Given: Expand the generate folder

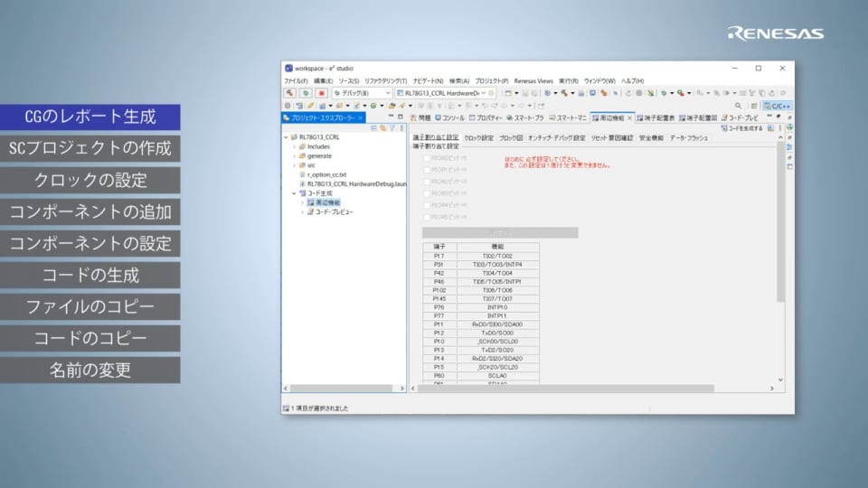Looking at the screenshot, I should (x=295, y=156).
